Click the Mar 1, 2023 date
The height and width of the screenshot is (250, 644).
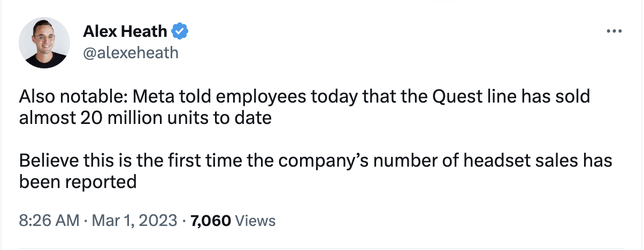click(x=134, y=220)
